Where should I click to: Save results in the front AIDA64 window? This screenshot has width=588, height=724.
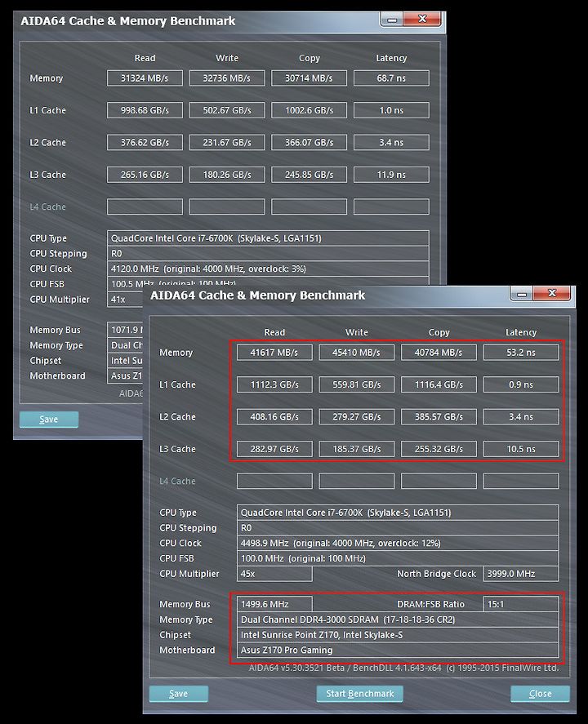point(178,694)
